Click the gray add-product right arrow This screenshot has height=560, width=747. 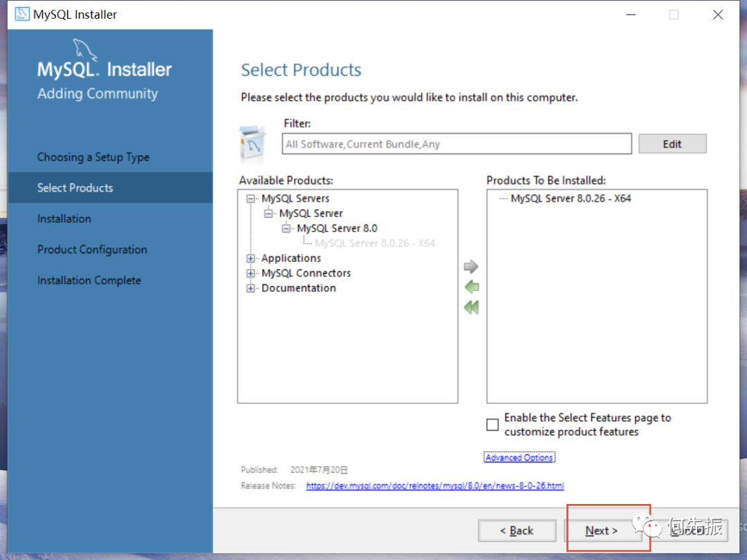point(471,266)
